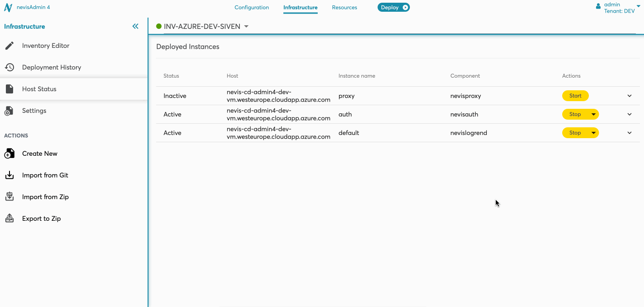Switch to the Configuration tab

(252, 8)
